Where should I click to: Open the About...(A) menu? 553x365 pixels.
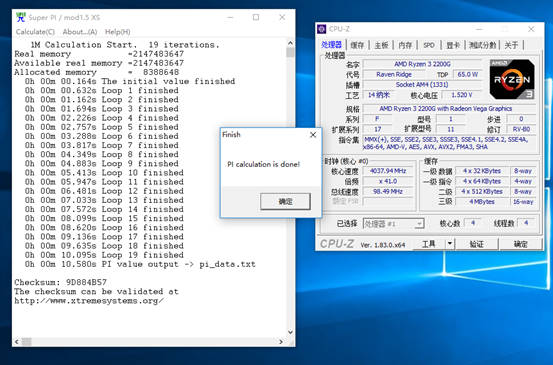pyautogui.click(x=80, y=32)
